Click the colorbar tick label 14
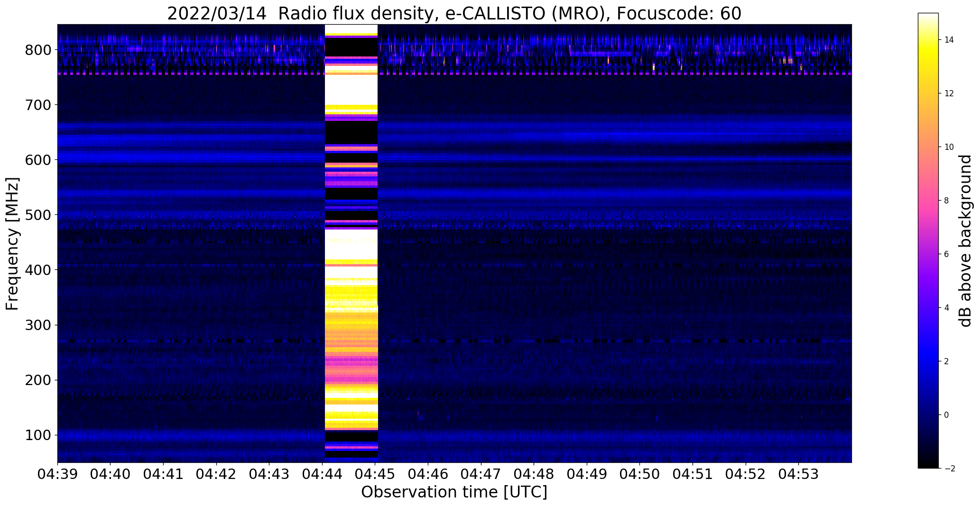 tap(949, 40)
